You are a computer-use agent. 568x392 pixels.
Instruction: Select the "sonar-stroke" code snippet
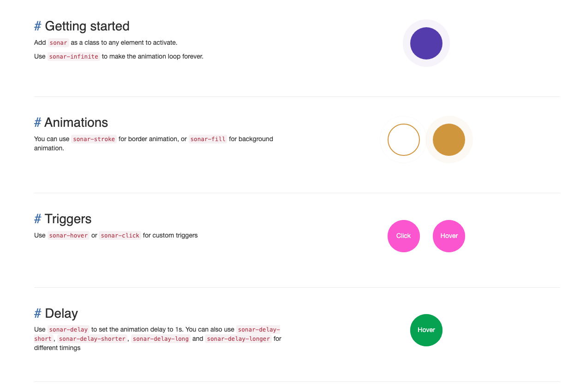tap(94, 139)
